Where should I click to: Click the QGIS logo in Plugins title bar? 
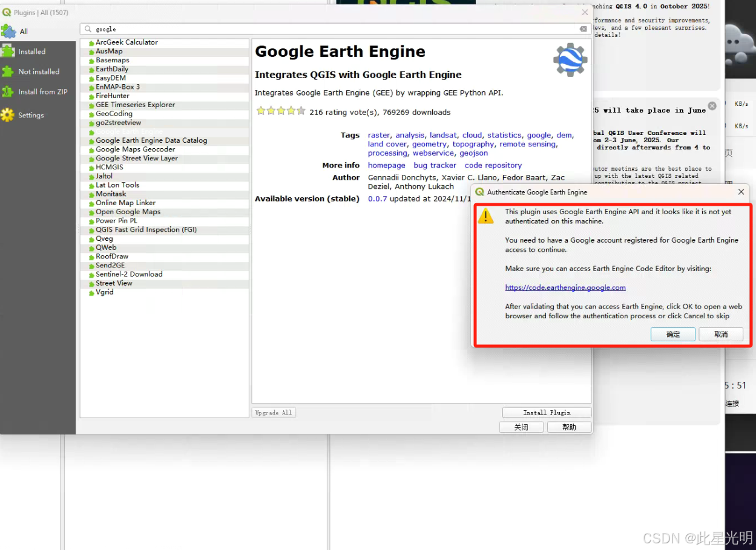click(x=7, y=12)
